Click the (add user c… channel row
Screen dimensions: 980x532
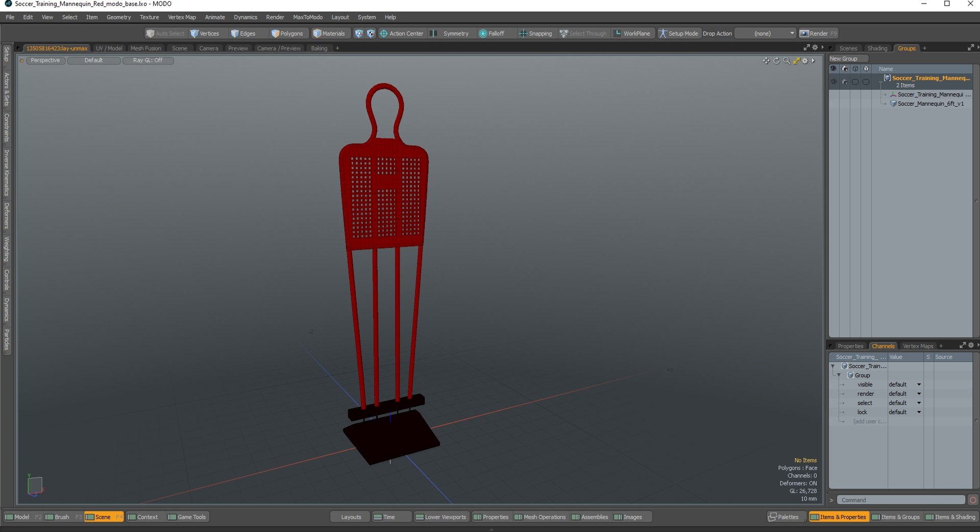point(870,422)
